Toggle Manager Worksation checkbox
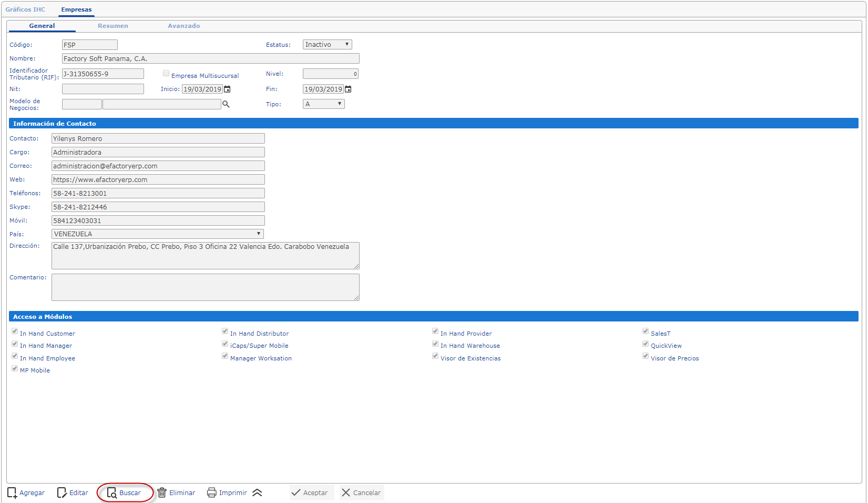The image size is (868, 503). 225,356
